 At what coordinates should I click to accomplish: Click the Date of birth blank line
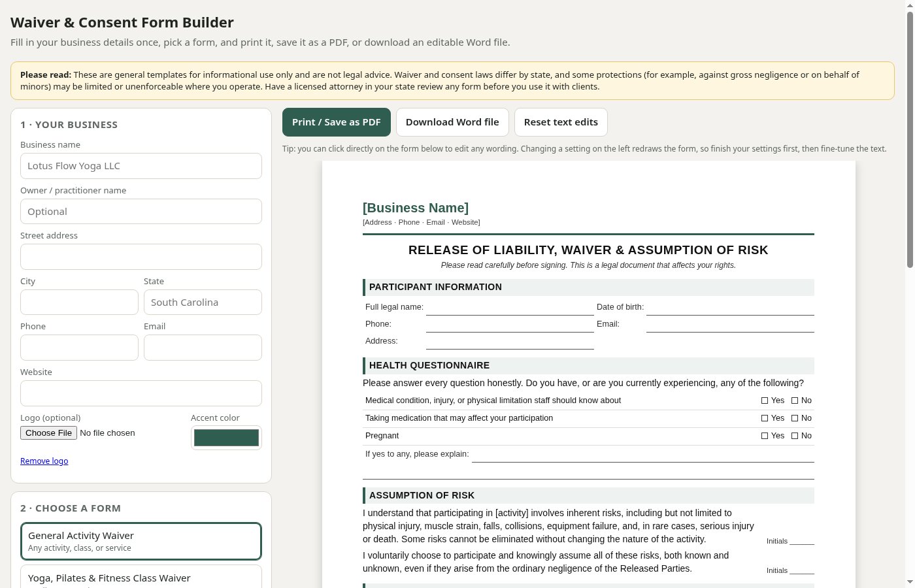730,308
